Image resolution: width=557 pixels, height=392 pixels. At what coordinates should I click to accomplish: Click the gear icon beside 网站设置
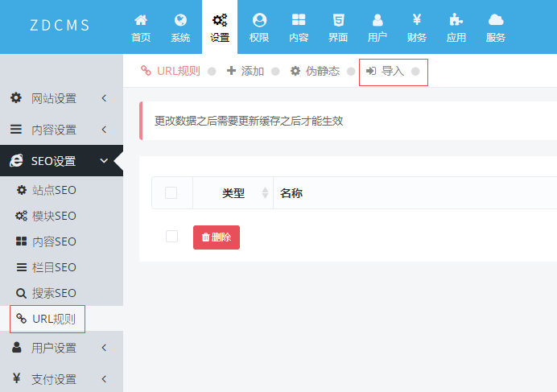pyautogui.click(x=16, y=97)
